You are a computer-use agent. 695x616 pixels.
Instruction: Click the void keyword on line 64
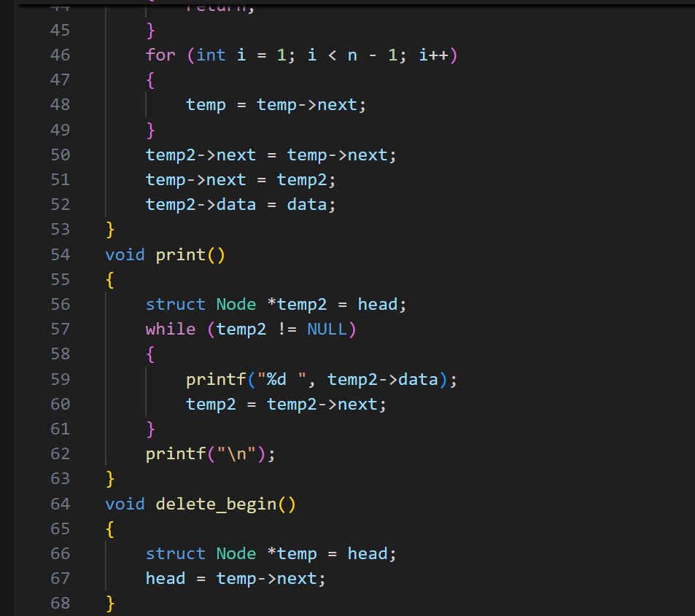(x=124, y=504)
